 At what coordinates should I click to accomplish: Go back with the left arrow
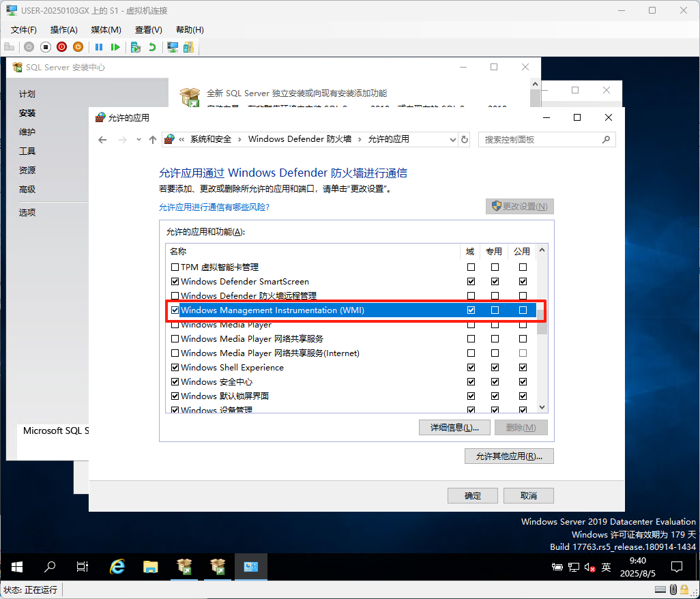pos(102,140)
